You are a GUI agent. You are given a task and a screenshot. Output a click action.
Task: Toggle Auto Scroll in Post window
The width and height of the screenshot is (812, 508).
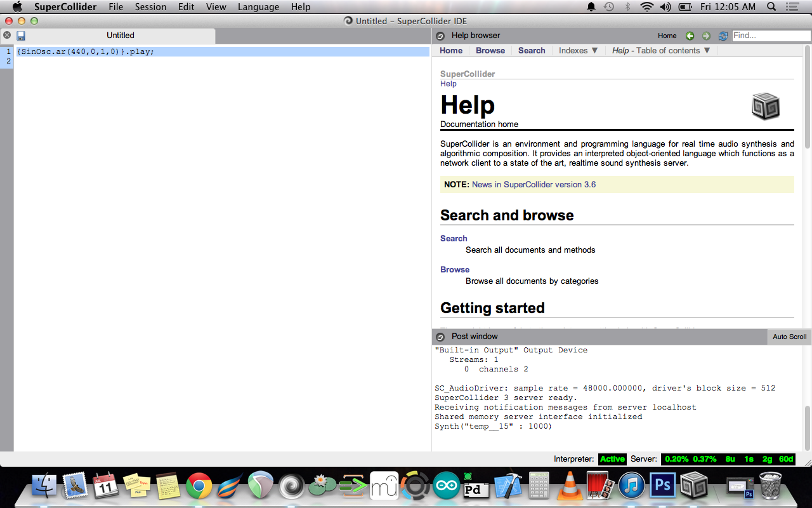click(789, 337)
